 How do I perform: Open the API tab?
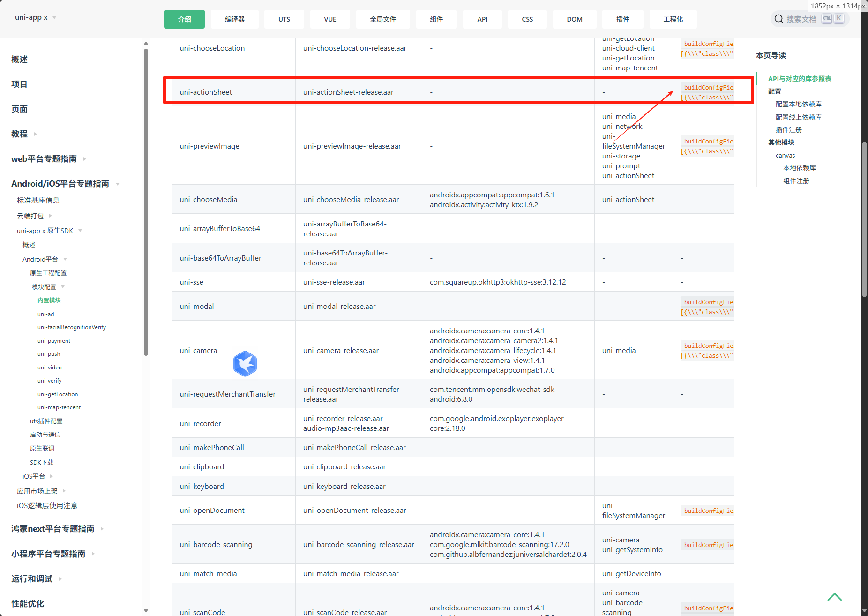[x=482, y=19]
